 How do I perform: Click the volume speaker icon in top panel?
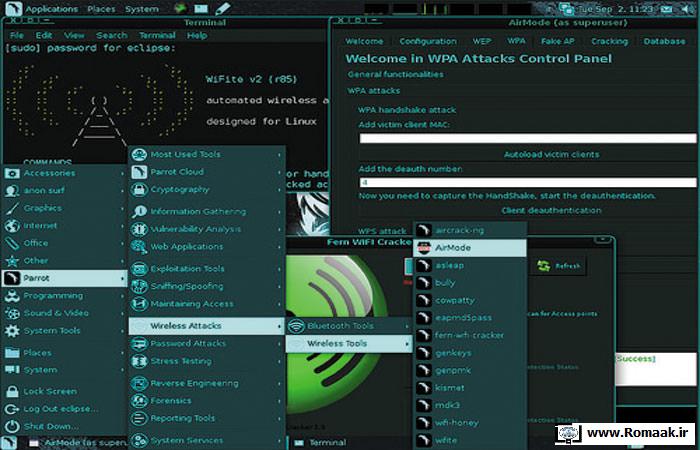pyautogui.click(x=688, y=9)
